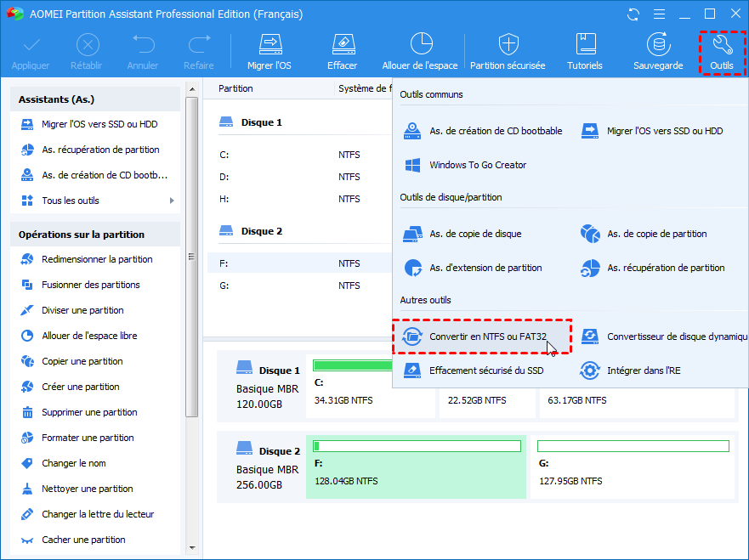The height and width of the screenshot is (560, 749).
Task: Click As. de création de CD bootb... in sidebar
Action: pyautogui.click(x=95, y=175)
